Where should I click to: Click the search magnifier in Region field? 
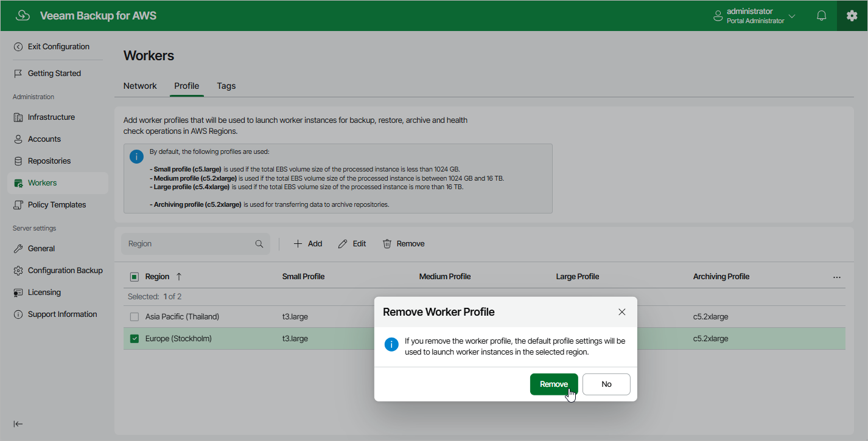click(259, 244)
